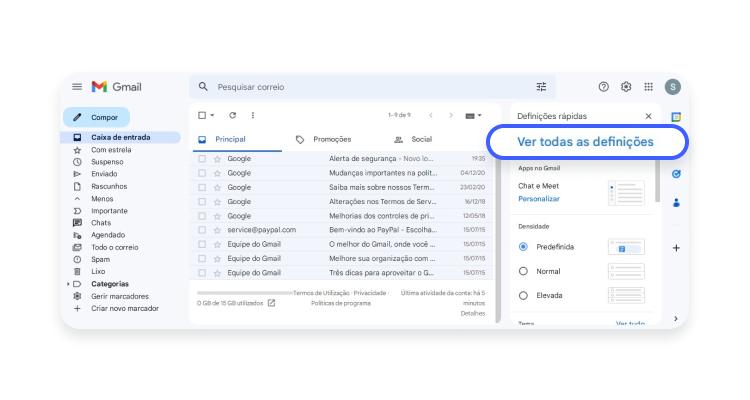Choose Normal density option

pos(523,271)
